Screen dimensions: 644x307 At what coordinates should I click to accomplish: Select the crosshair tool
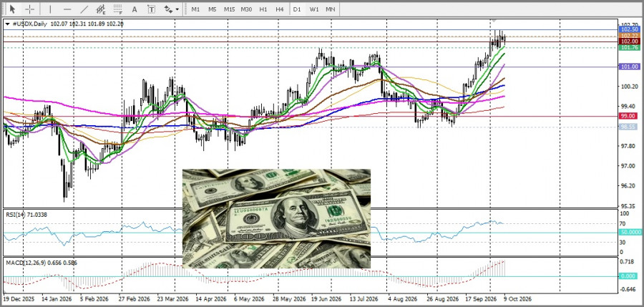30,9
